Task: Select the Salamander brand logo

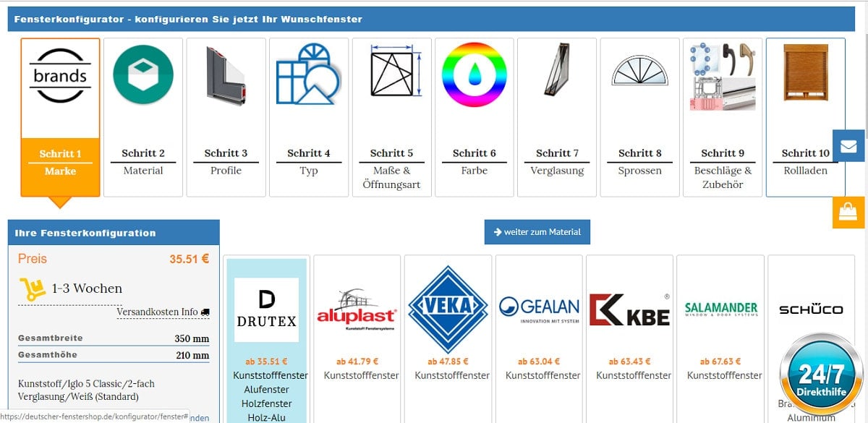Action: tap(720, 309)
